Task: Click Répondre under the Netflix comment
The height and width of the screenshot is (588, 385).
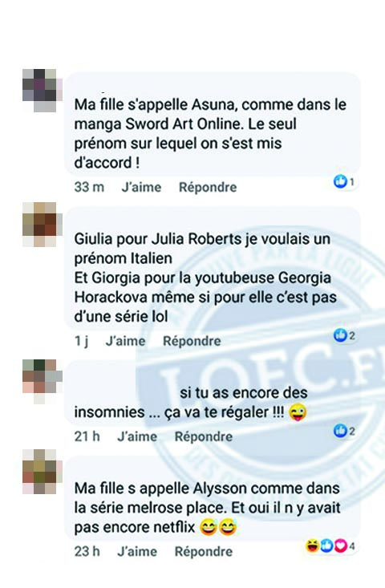Action: coord(204,551)
